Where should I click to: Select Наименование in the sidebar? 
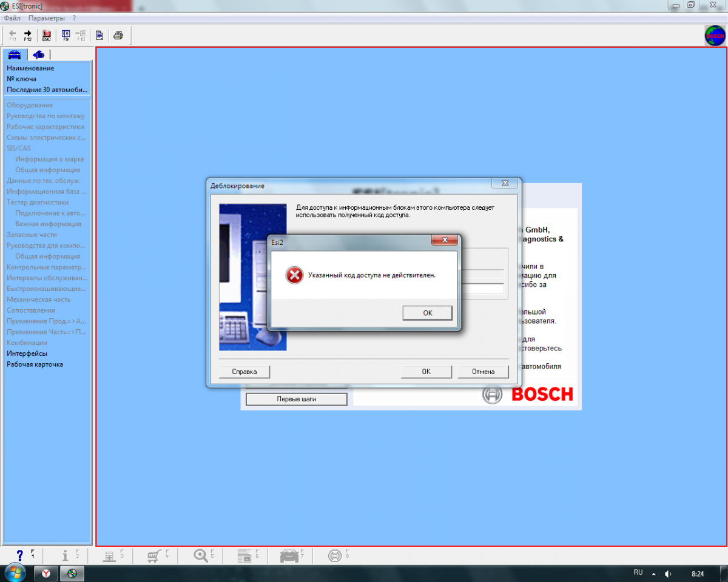(x=30, y=69)
